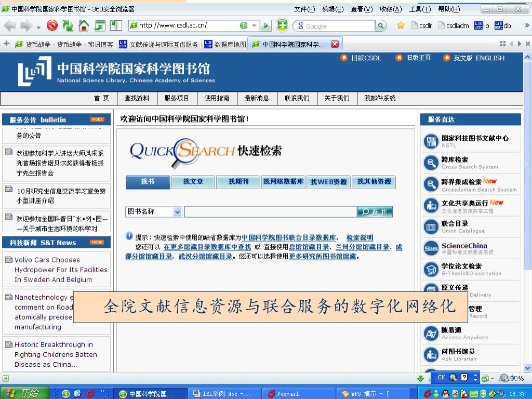Switch to the 数据库地图 tab

[x=225, y=45]
